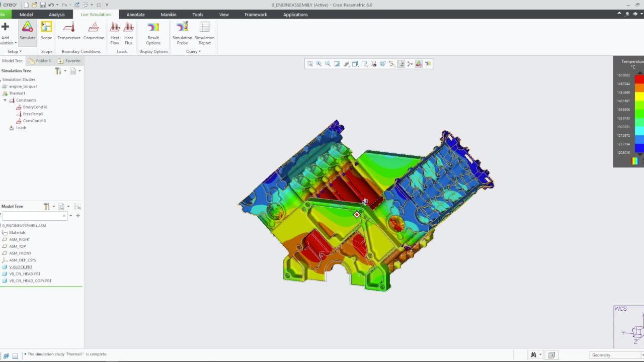This screenshot has width=644, height=362.
Task: Click the red diamond probe marker on model
Action: (357, 215)
